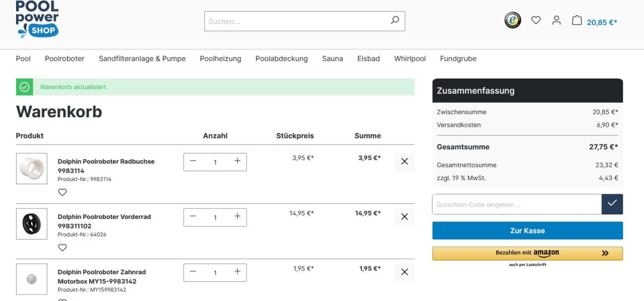Open Dolphin Poolroboter Zahnrad Motorbox link

pos(102,277)
